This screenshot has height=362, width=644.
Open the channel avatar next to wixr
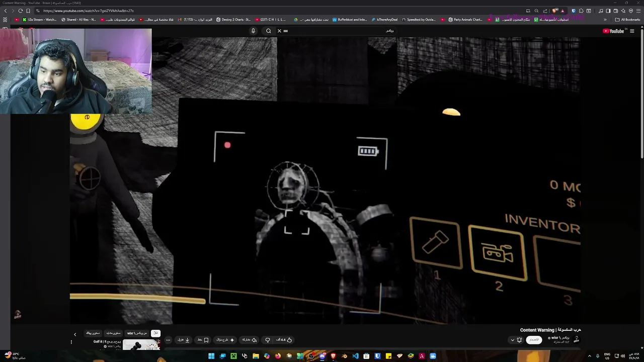point(577,340)
